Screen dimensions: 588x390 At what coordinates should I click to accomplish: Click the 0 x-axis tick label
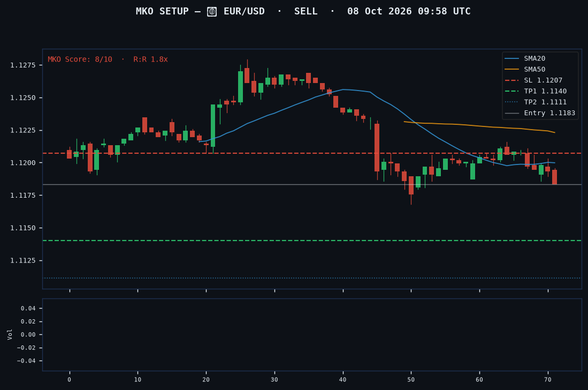coord(70,380)
